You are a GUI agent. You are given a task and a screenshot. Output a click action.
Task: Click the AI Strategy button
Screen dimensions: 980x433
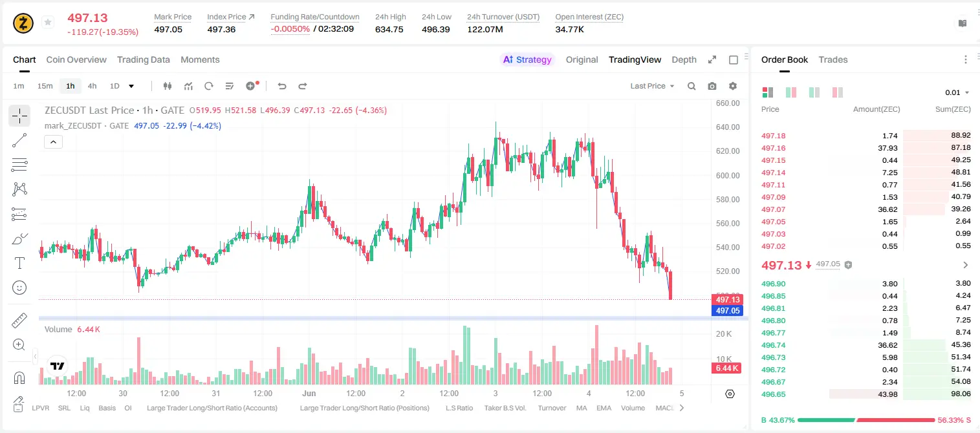coord(527,59)
